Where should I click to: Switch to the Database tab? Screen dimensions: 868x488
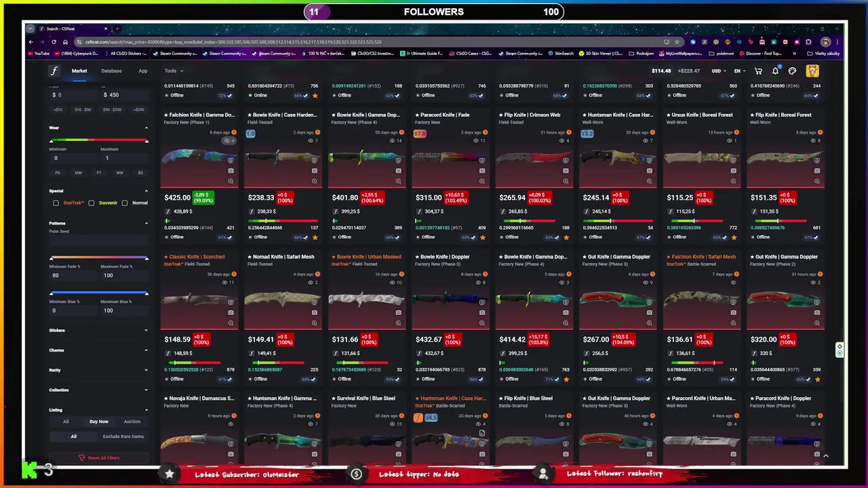click(x=111, y=71)
